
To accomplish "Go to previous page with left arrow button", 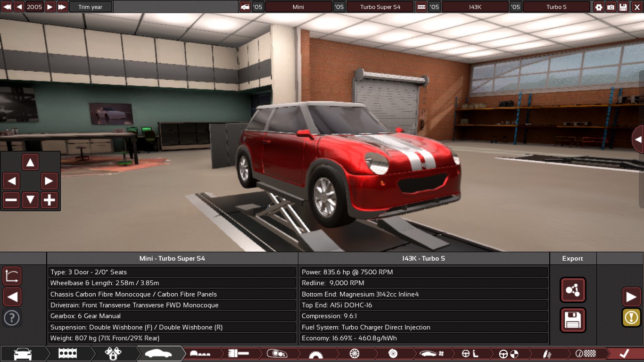I will pyautogui.click(x=12, y=297).
